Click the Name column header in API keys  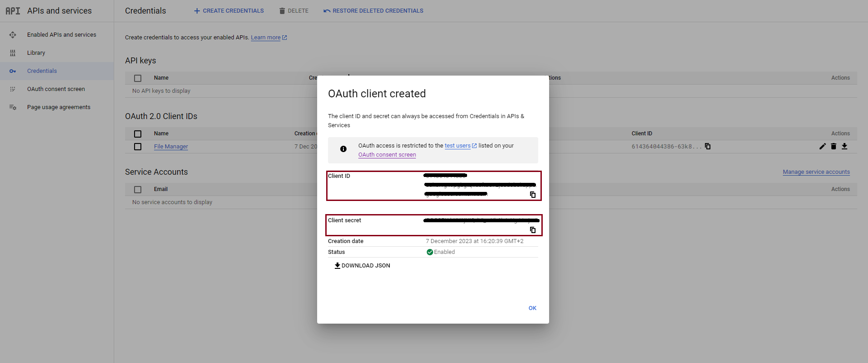pos(161,78)
